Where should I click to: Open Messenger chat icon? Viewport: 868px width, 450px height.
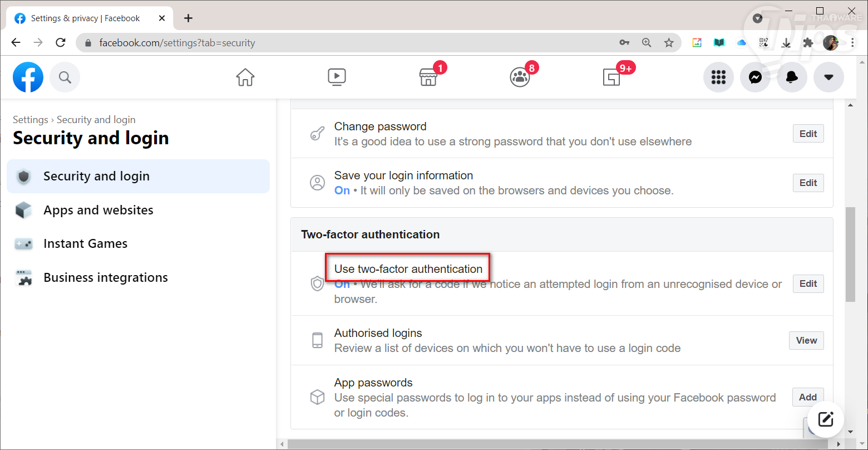(x=755, y=77)
